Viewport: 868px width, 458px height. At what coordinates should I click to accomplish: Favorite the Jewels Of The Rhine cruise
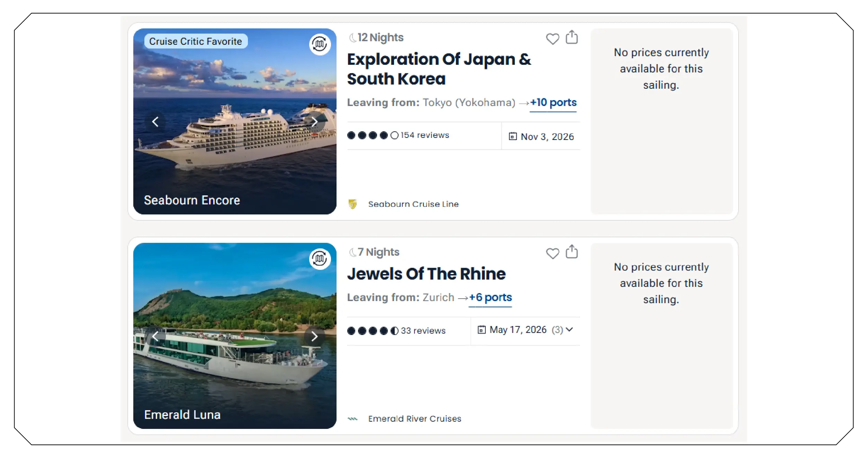click(x=552, y=254)
